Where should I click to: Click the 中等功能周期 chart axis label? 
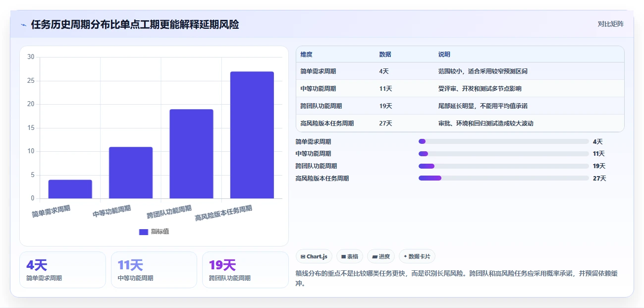pyautogui.click(x=112, y=212)
